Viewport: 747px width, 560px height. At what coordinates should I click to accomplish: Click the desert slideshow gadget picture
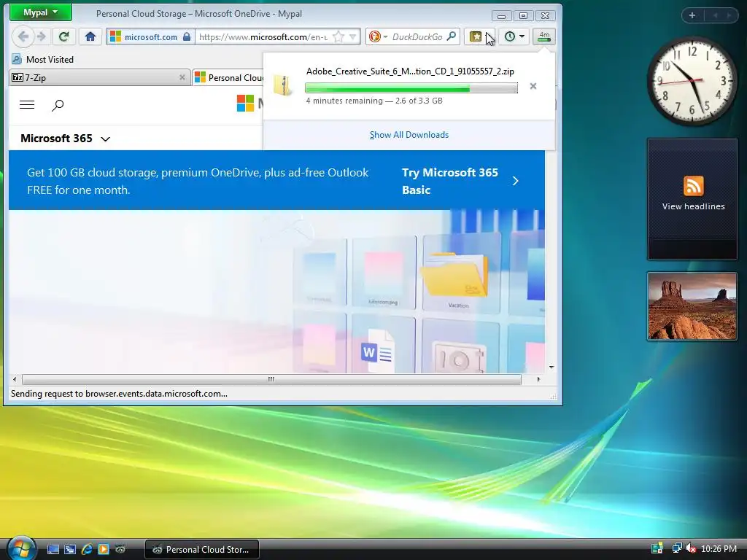click(692, 306)
